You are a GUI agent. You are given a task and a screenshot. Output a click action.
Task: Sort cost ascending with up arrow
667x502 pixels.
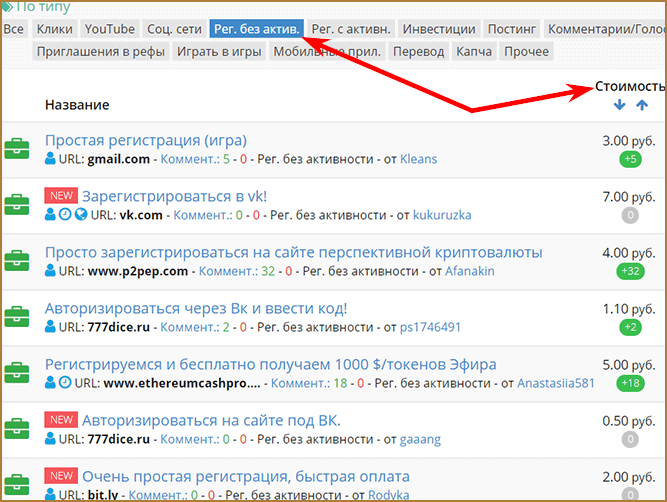click(642, 105)
